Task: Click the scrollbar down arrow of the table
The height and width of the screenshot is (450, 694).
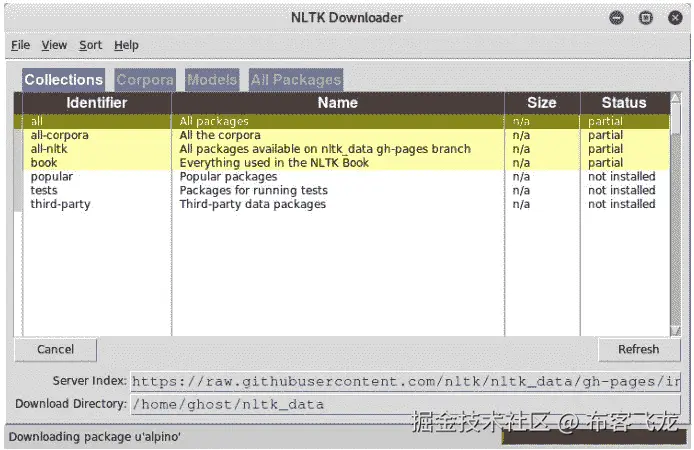Action: point(675,331)
